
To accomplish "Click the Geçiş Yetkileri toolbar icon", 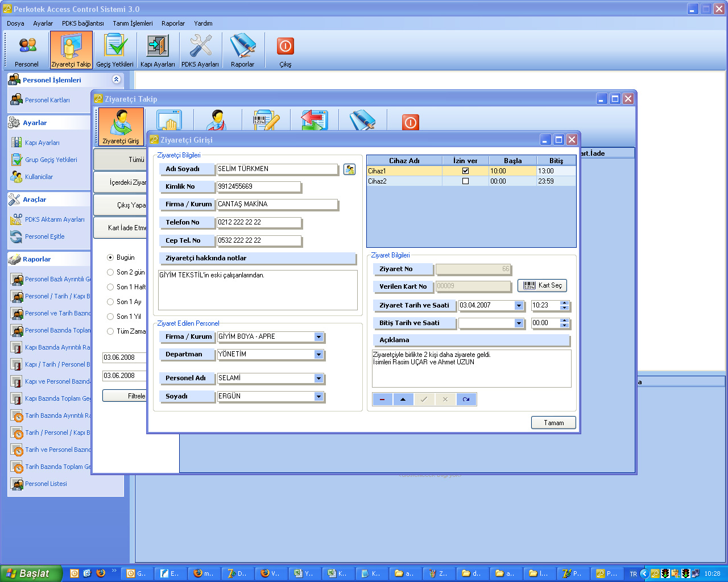I will tap(115, 50).
